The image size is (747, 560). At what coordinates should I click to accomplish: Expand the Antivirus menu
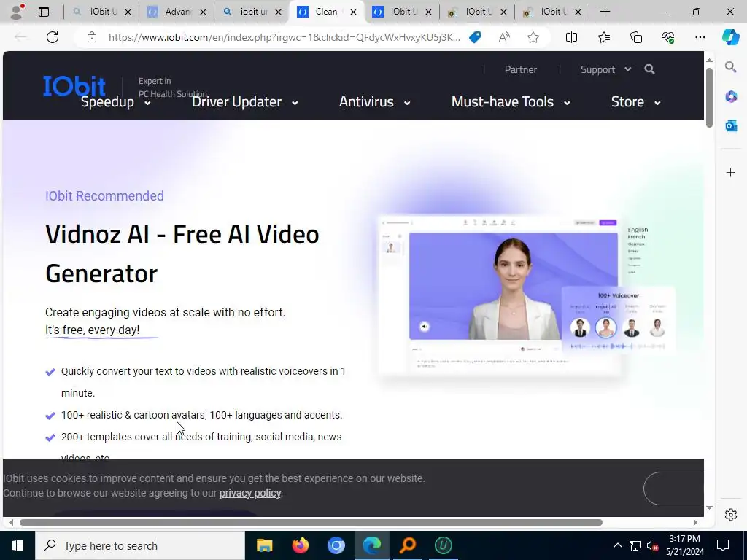(374, 102)
